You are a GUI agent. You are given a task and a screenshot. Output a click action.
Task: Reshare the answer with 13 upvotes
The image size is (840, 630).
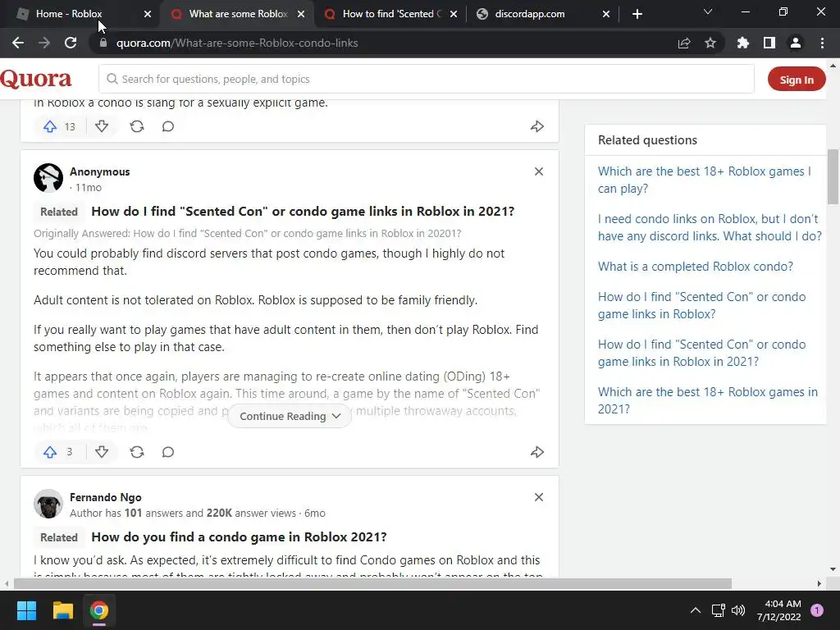pyautogui.click(x=137, y=126)
